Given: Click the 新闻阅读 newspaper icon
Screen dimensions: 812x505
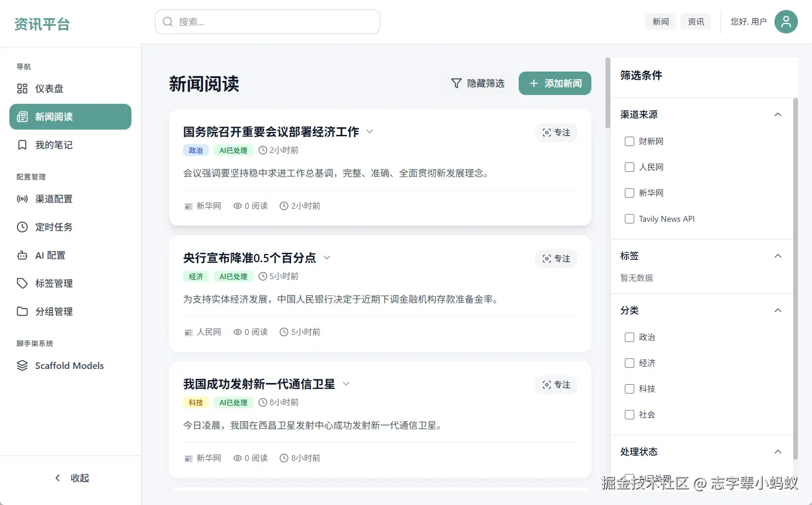Looking at the screenshot, I should point(22,117).
